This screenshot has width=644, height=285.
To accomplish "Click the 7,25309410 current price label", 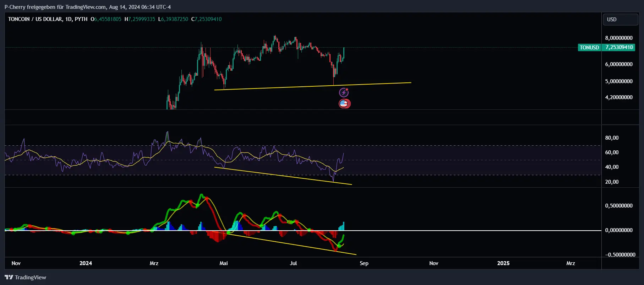I will [619, 47].
